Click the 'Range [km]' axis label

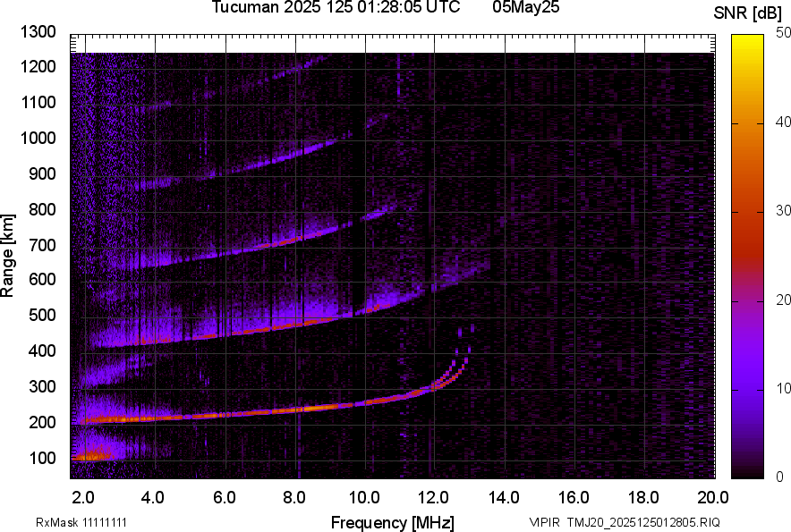pos(7,256)
